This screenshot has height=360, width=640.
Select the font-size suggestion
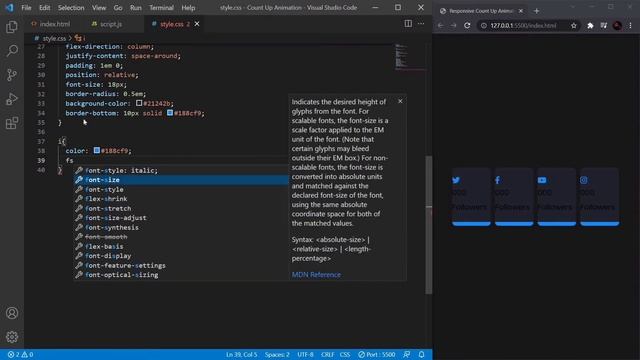point(181,180)
